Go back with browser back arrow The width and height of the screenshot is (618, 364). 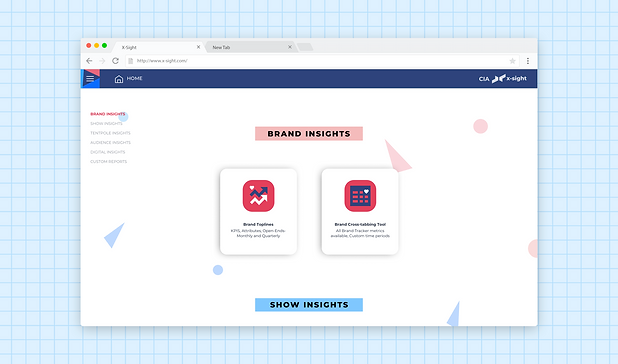pos(89,61)
